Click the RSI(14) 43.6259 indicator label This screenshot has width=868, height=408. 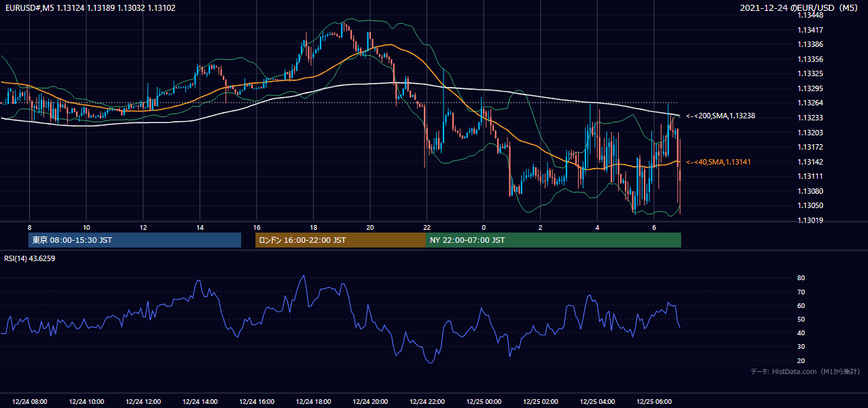(29, 258)
